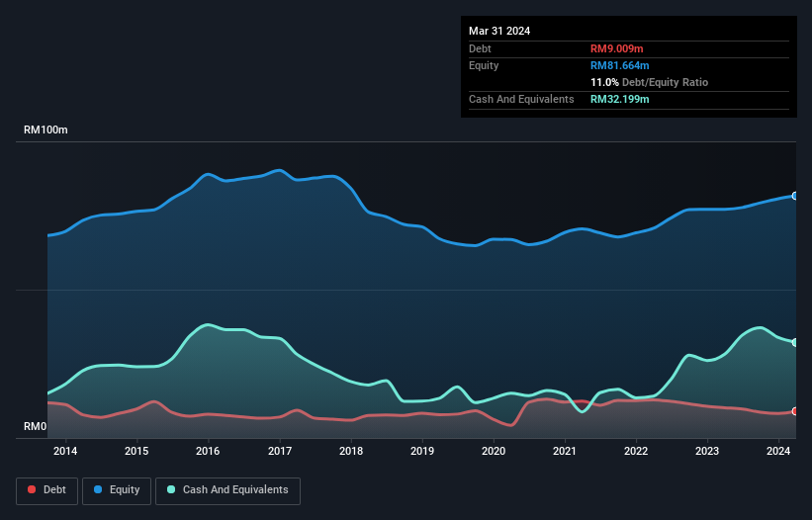Click the red Debt endpoint marker
This screenshot has width=812, height=520.
coord(794,411)
